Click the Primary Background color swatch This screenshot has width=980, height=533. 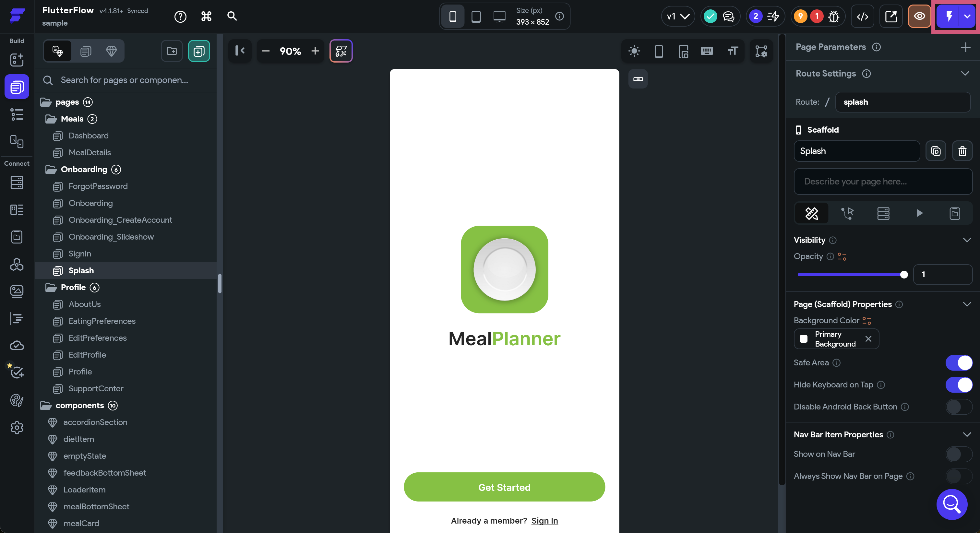(804, 339)
